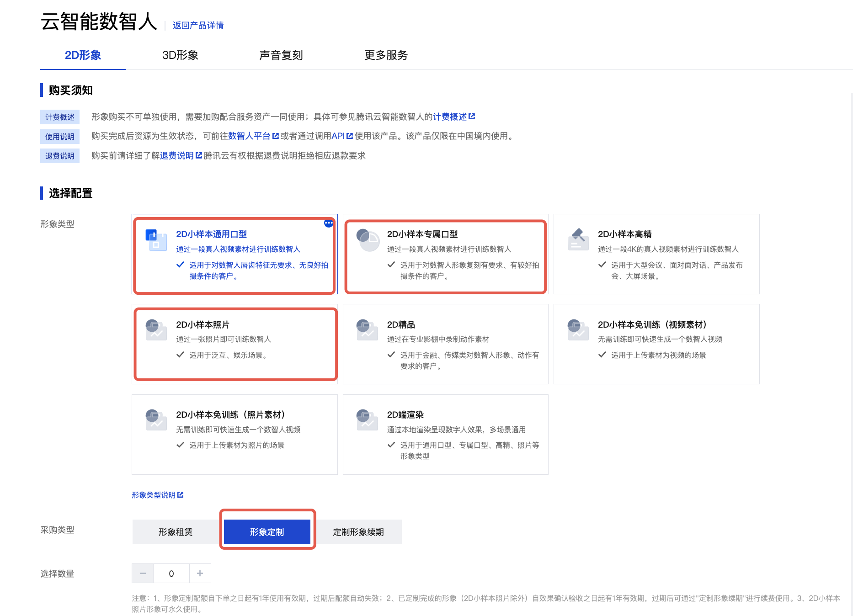Open the 更多服务 tab

pyautogui.click(x=386, y=55)
